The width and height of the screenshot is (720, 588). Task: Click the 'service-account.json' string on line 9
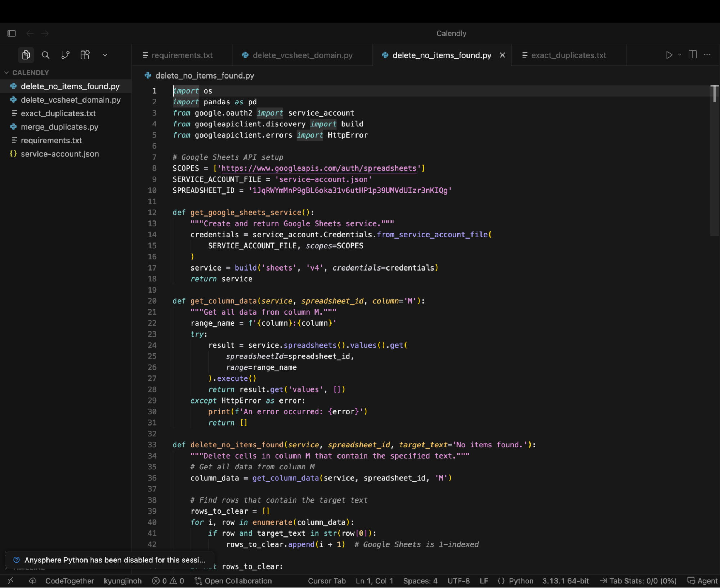click(x=323, y=179)
